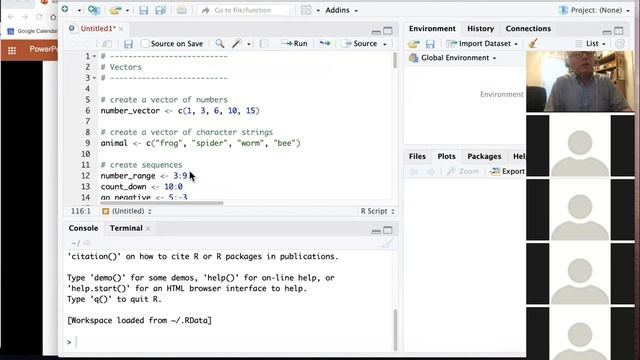Click the Save All documents icon

coord(160,10)
